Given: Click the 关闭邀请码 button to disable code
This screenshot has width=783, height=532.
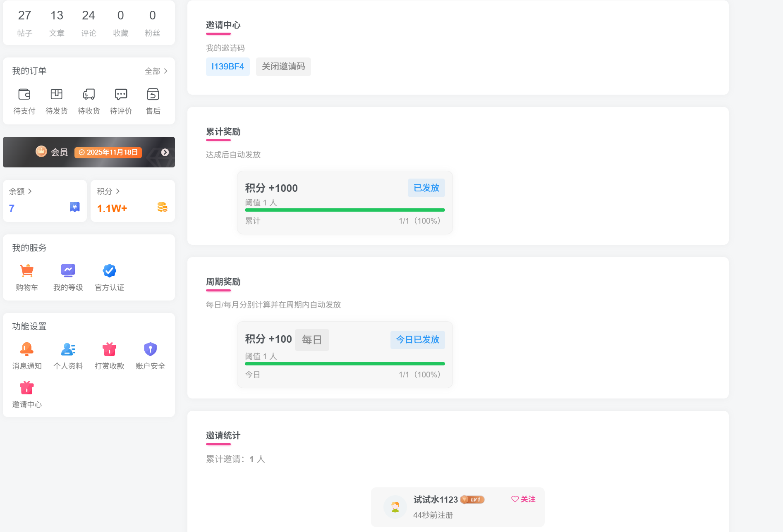Looking at the screenshot, I should 283,67.
